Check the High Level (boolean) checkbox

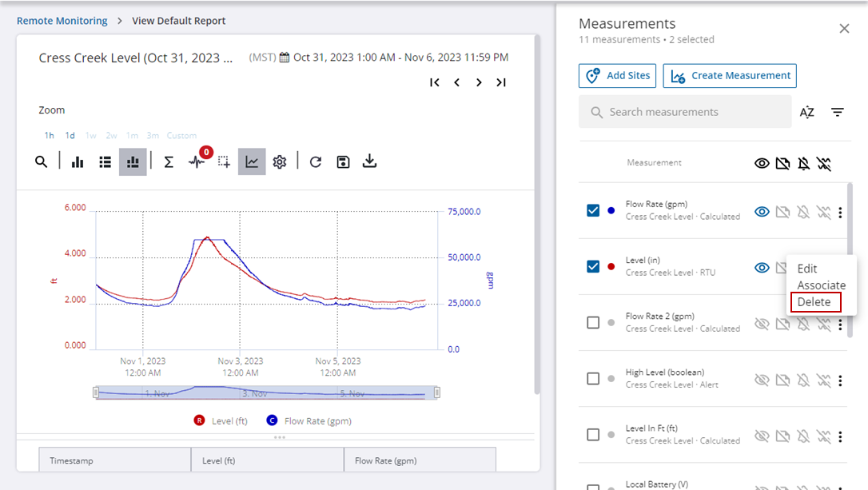(x=593, y=379)
